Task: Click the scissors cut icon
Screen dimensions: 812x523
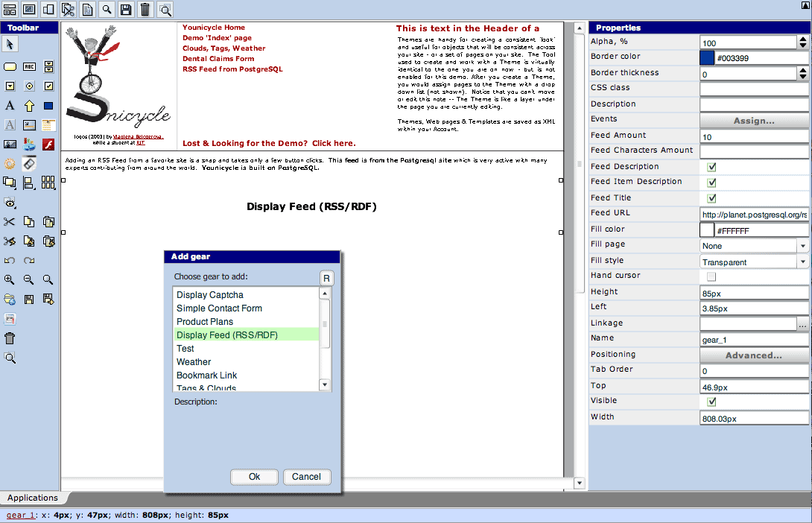Action: pos(10,221)
